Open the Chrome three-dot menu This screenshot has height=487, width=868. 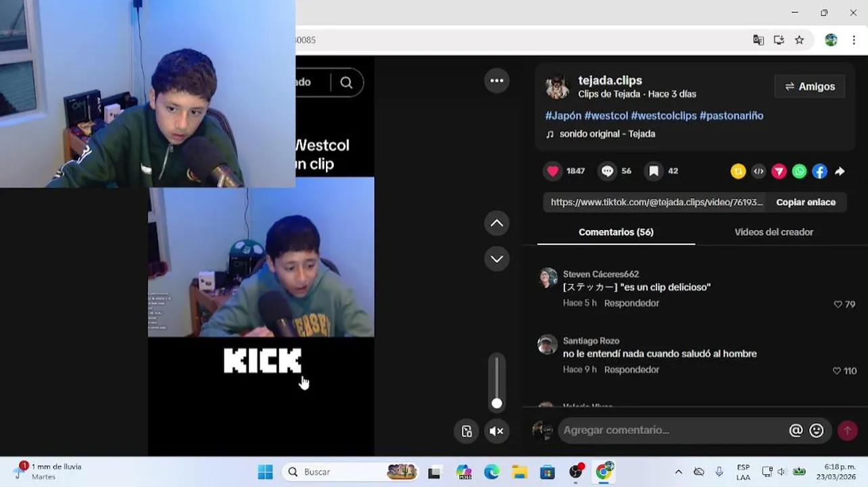click(x=855, y=40)
